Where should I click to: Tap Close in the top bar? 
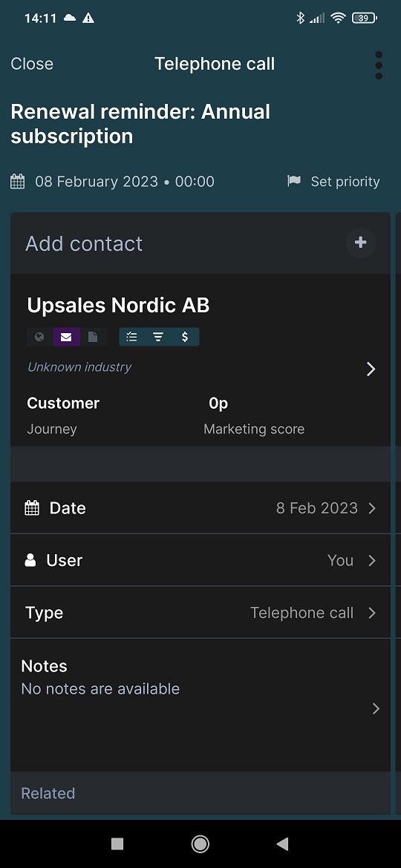[32, 64]
